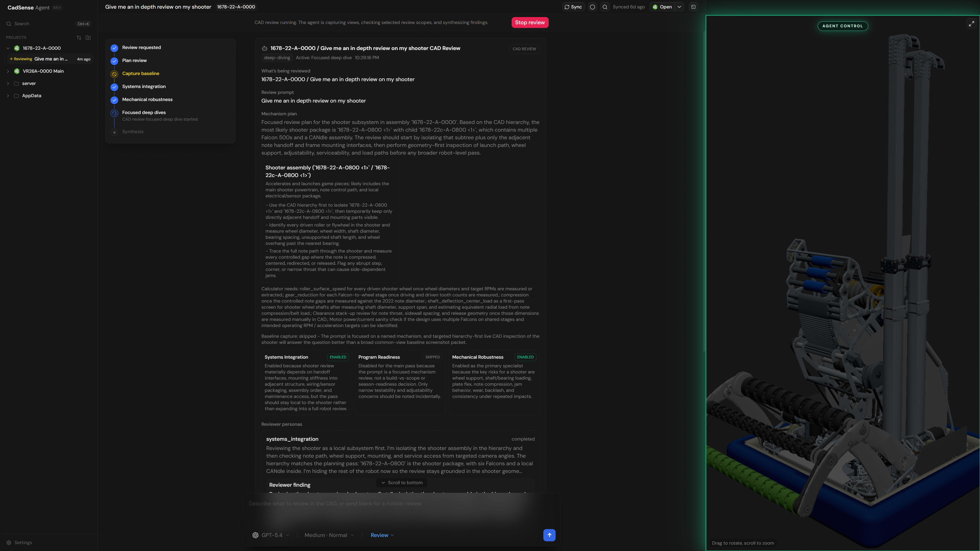Viewport: 980px width, 551px height.
Task: Open the Review mode dropdown
Action: click(x=382, y=535)
